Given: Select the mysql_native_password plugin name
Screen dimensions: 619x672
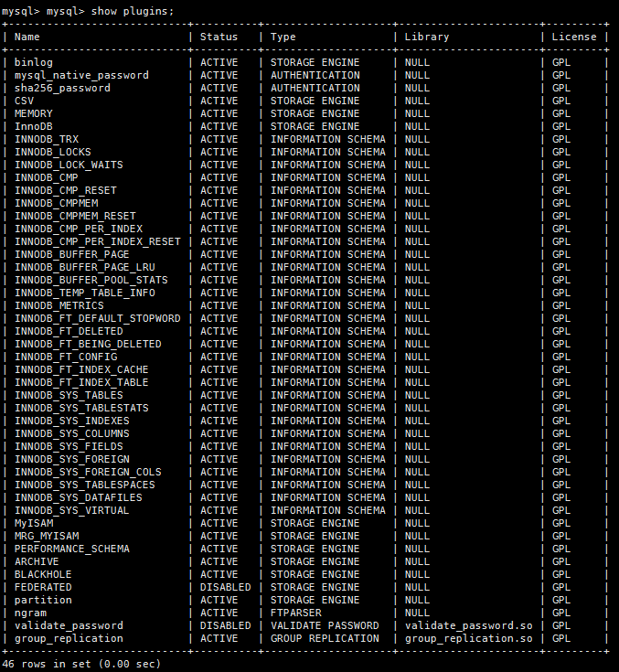Looking at the screenshot, I should [81, 75].
